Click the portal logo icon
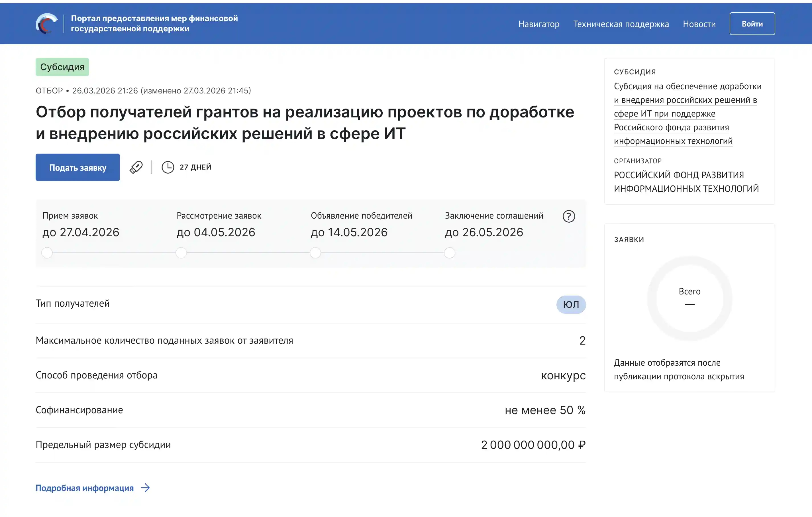Viewport: 812px width, 517px height. tap(48, 23)
